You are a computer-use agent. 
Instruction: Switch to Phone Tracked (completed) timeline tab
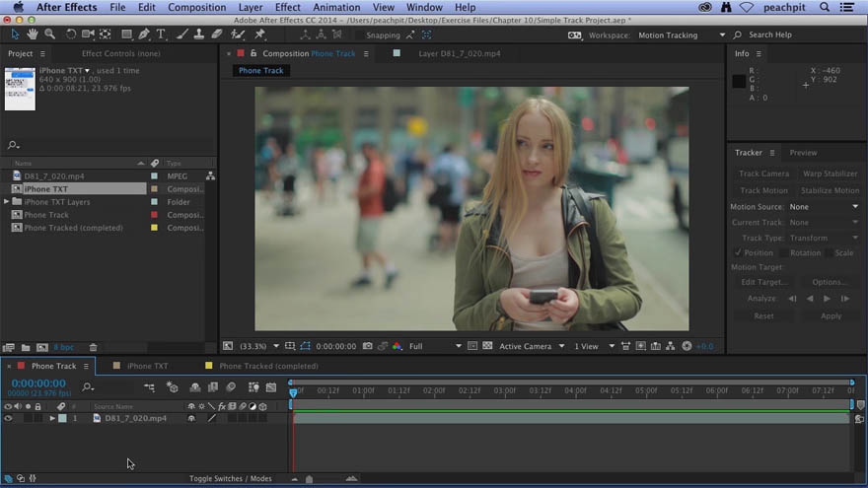coord(268,366)
